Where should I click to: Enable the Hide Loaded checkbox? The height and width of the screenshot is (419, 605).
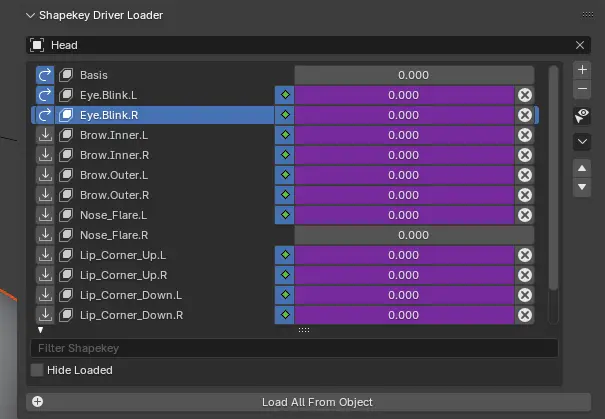37,370
